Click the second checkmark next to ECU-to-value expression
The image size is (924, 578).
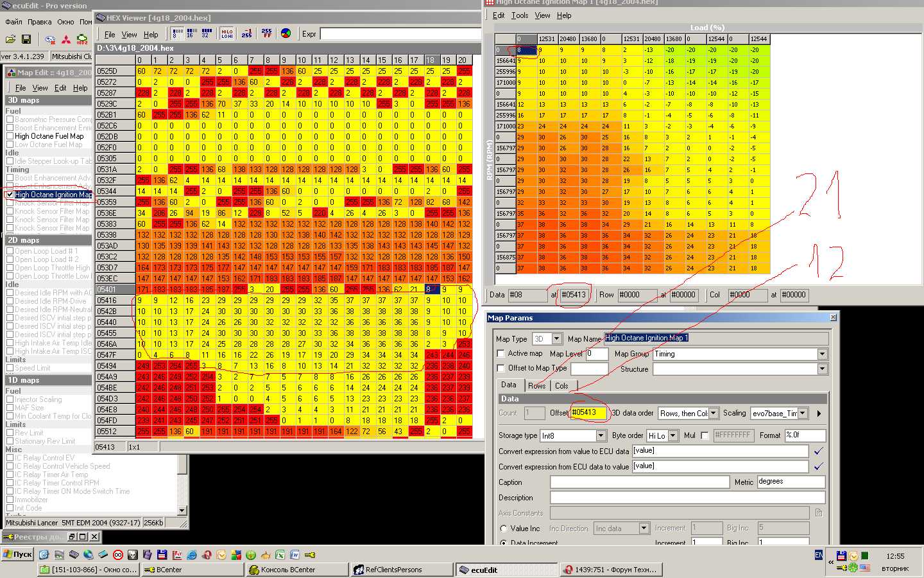pos(819,466)
